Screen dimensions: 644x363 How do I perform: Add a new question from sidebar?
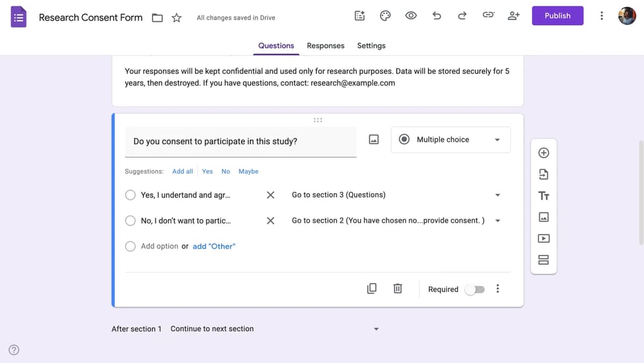[544, 153]
